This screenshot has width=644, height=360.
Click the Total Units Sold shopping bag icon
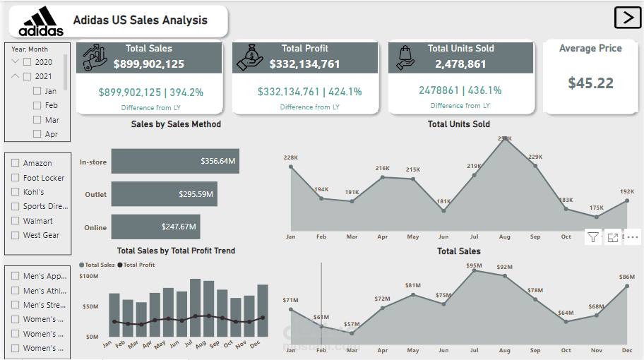(405, 57)
